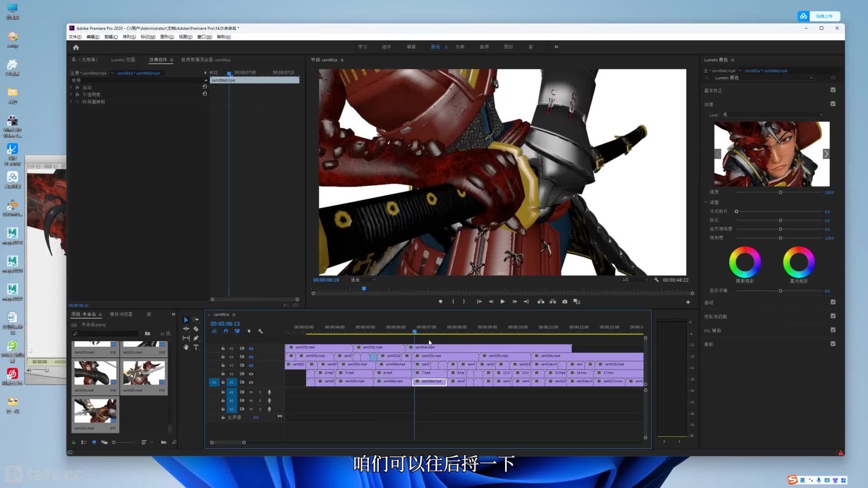Open timeline display settings wrench

pos(260,331)
